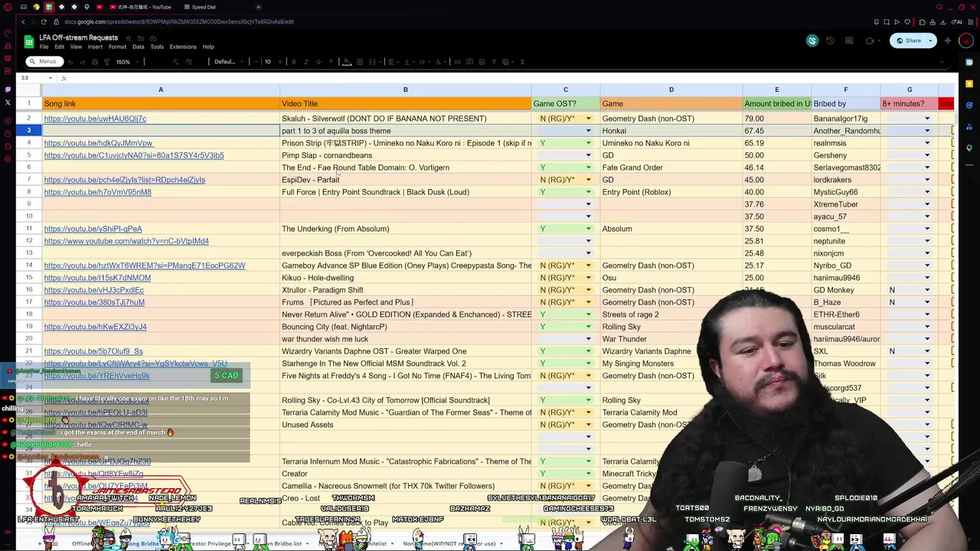Open the borders tool

point(359,61)
